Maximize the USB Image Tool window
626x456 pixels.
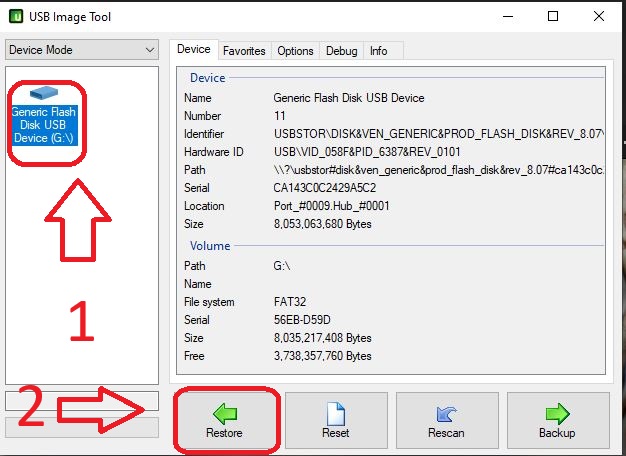(x=553, y=16)
